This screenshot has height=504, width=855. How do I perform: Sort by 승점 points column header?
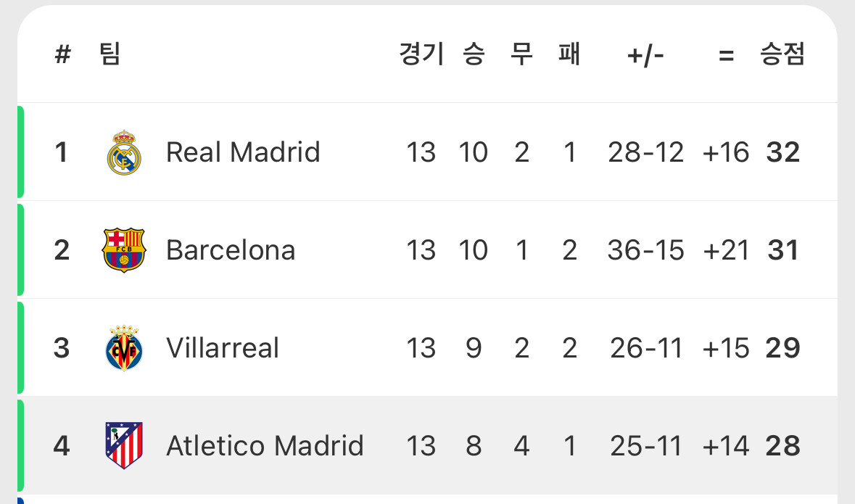point(782,54)
